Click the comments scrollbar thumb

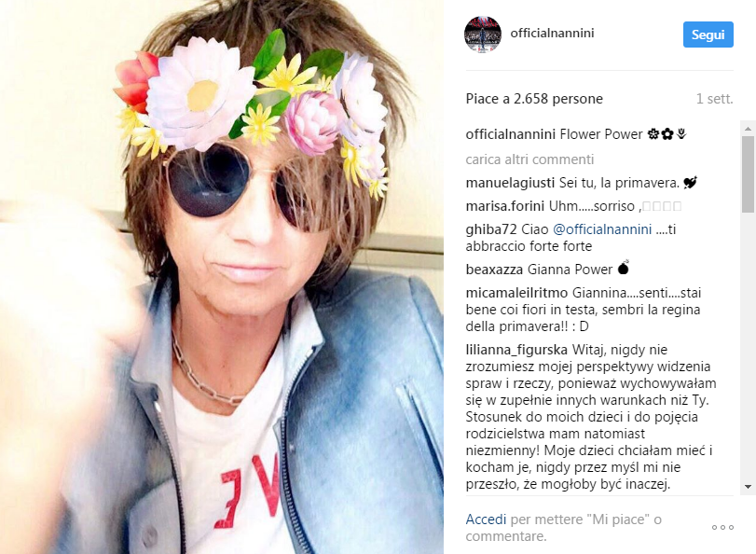click(748, 174)
